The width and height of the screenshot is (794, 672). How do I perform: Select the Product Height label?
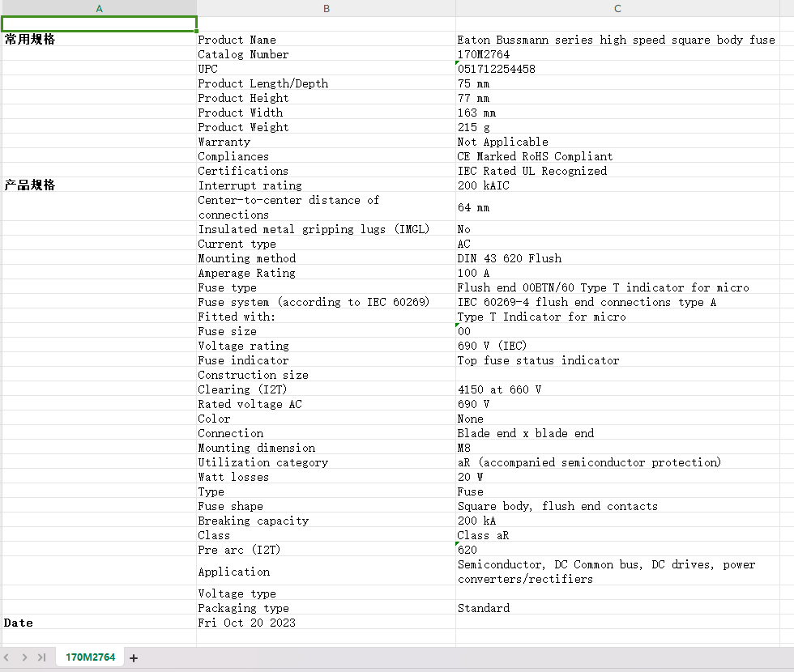click(326, 98)
